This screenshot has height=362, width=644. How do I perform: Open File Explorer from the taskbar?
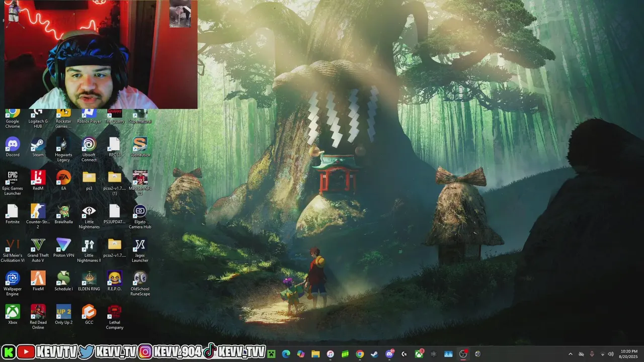pyautogui.click(x=315, y=354)
